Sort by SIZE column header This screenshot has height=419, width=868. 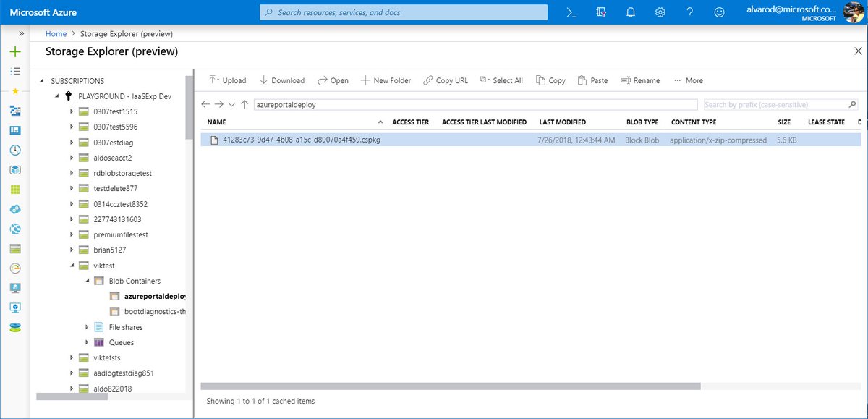click(784, 122)
